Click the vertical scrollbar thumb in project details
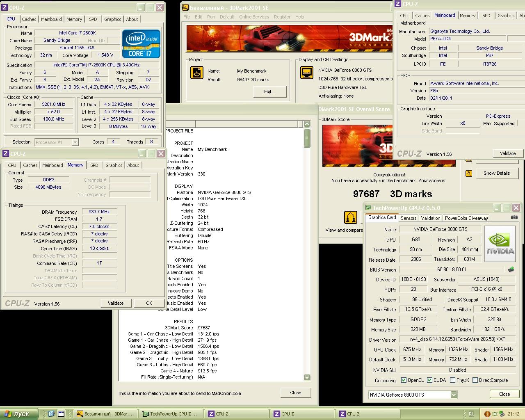The width and height of the screenshot is (525, 420). [307, 138]
